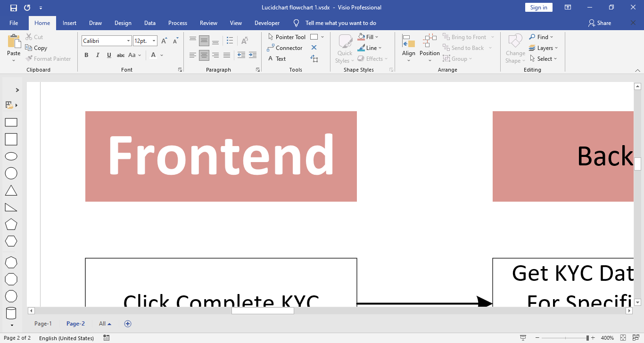Enable center text alignment

[x=204, y=55]
